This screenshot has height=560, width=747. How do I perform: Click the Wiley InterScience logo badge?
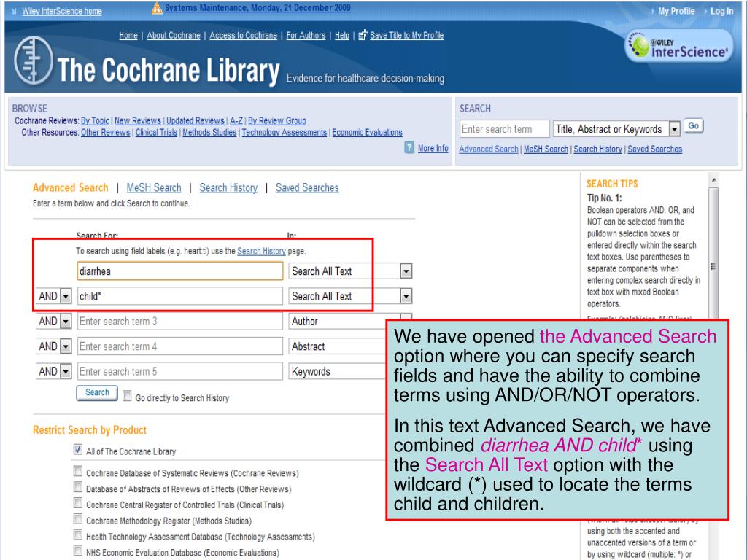click(679, 46)
